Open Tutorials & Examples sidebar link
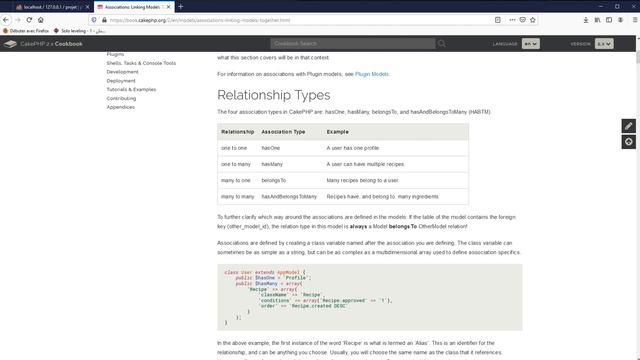640x360 pixels. (x=131, y=89)
